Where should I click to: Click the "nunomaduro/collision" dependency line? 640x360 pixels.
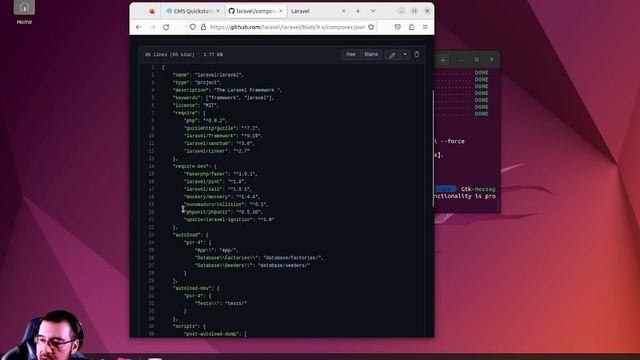226,204
